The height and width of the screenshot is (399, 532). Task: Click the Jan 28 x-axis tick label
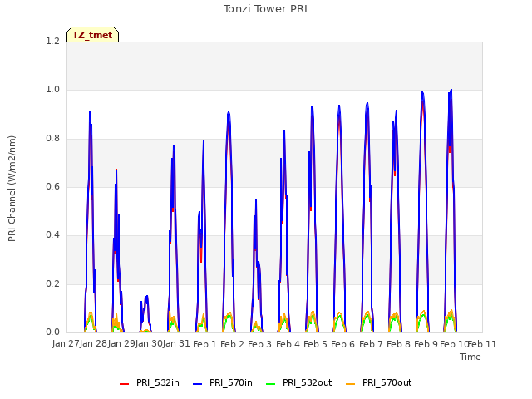(94, 344)
